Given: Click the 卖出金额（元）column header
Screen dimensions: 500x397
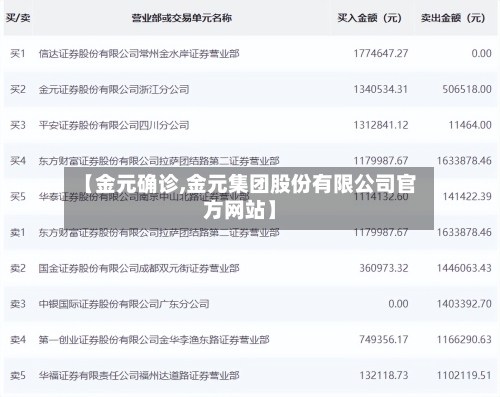Looking at the screenshot, I should click(x=453, y=18).
